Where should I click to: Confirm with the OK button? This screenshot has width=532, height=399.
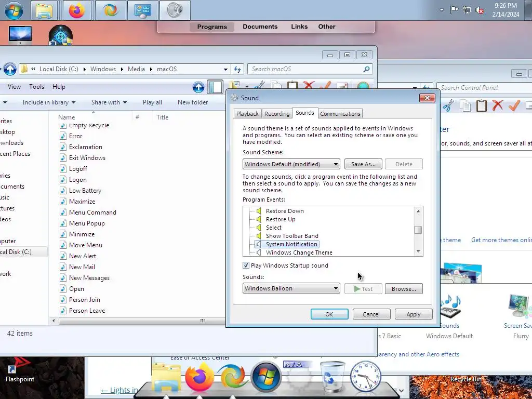tap(329, 314)
